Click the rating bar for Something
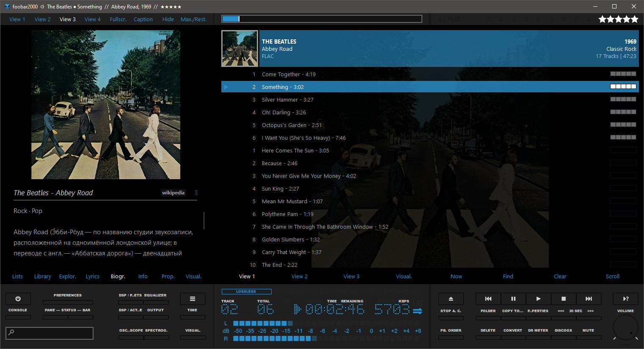 [x=623, y=86]
